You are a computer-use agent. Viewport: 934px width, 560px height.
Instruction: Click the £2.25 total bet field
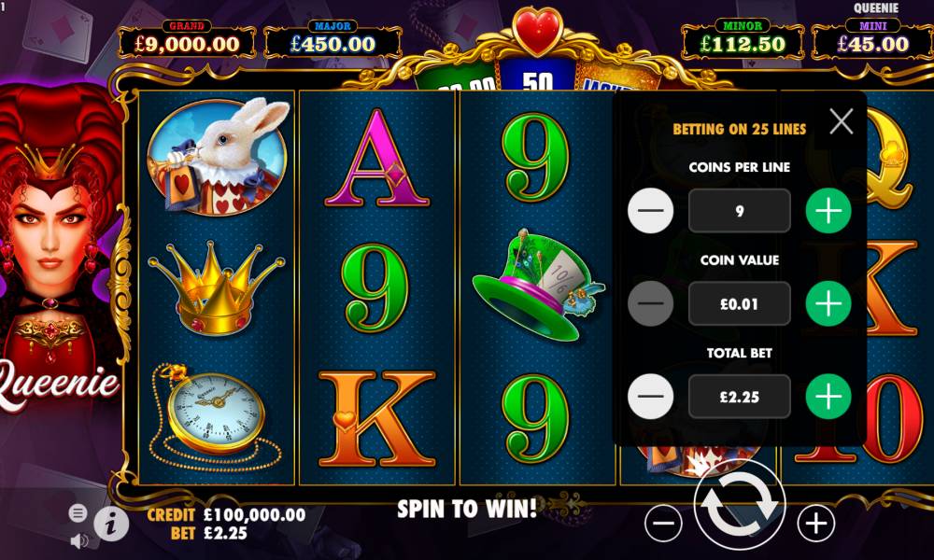(739, 397)
